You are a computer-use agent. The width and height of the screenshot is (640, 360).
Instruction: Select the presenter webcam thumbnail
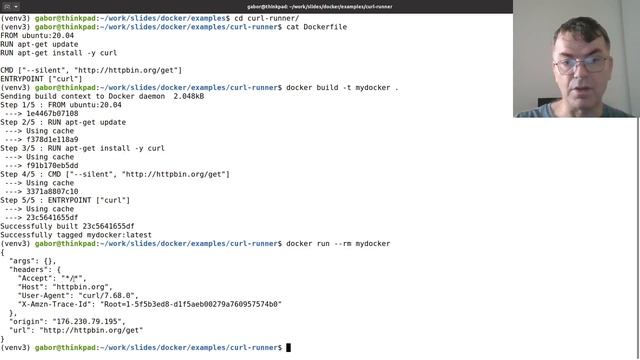(576, 59)
